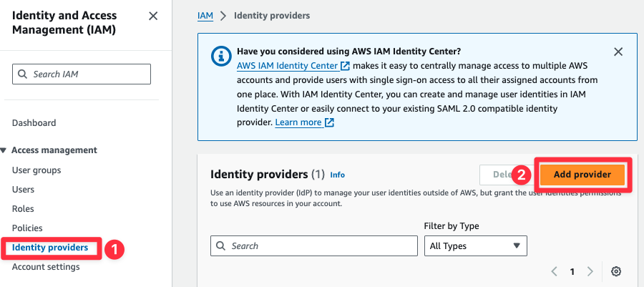Go to previous page arrow

click(555, 271)
